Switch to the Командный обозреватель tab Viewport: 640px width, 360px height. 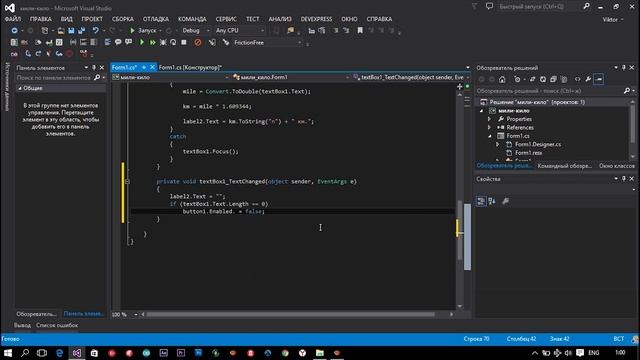[564, 166]
